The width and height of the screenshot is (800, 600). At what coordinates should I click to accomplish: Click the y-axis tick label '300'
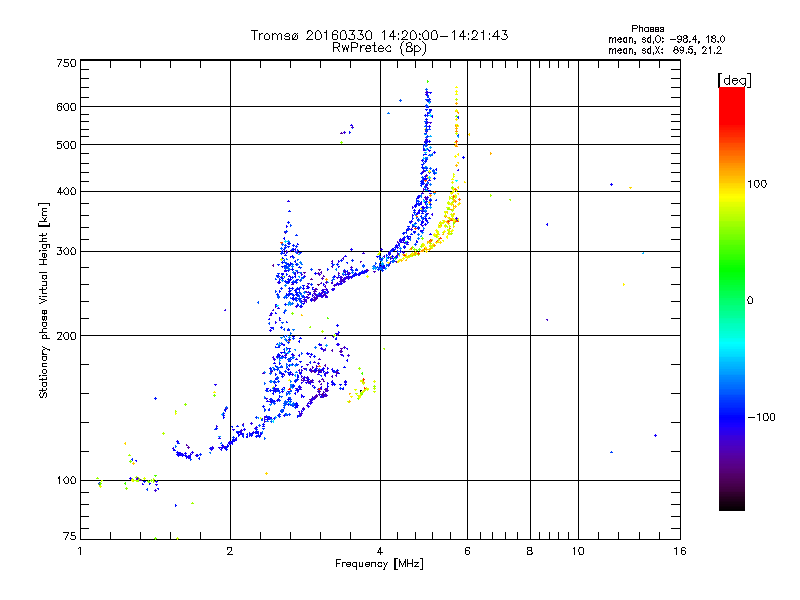tap(66, 252)
